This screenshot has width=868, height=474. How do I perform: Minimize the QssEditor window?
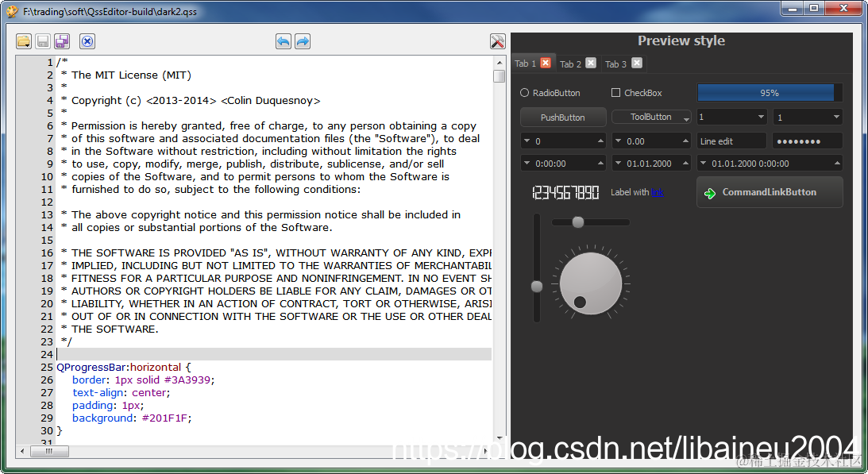coord(793,8)
